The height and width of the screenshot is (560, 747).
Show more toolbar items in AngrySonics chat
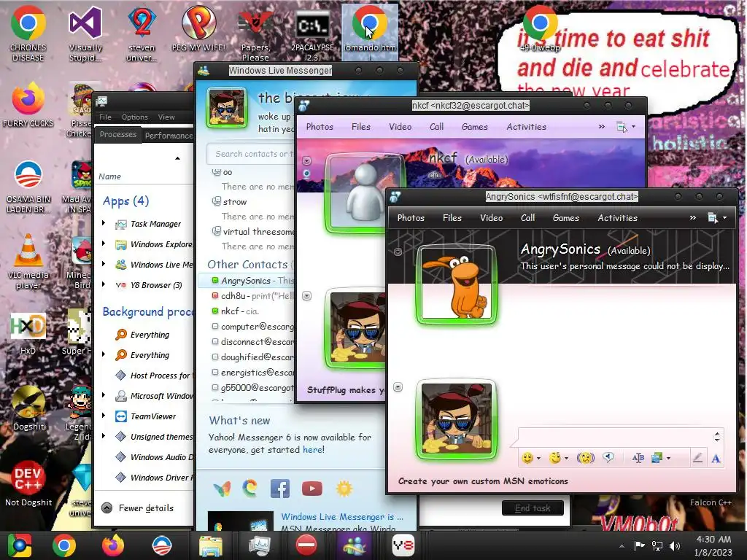693,217
